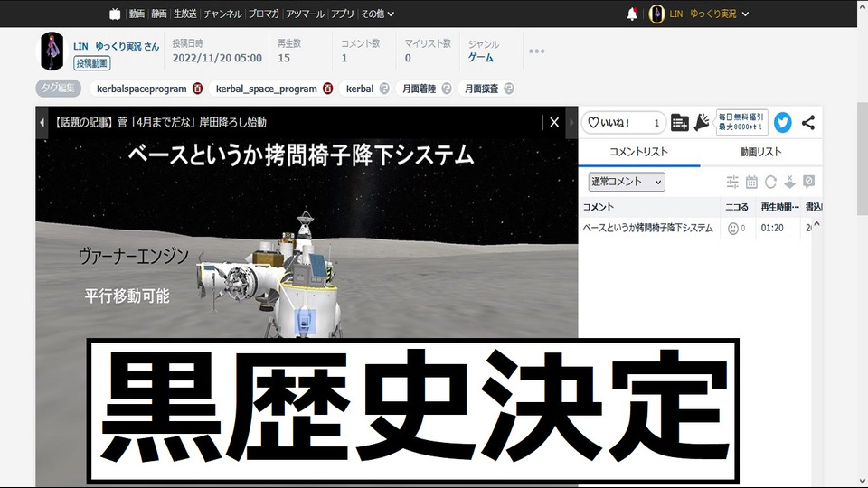
Task: Switch to 動画リスト tab
Action: pyautogui.click(x=760, y=152)
